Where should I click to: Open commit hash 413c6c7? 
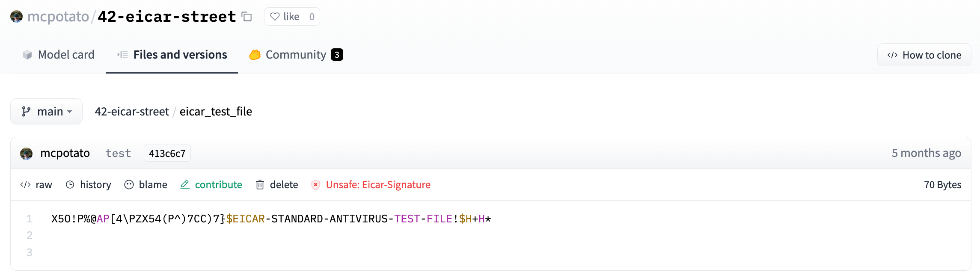pyautogui.click(x=167, y=154)
